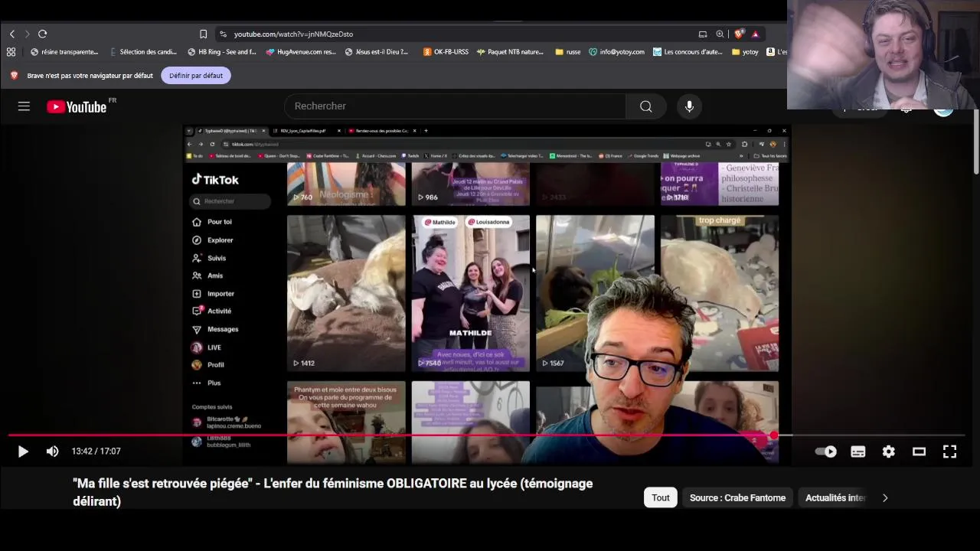Viewport: 980px width, 551px height.
Task: Go back in the browser
Action: [x=11, y=34]
